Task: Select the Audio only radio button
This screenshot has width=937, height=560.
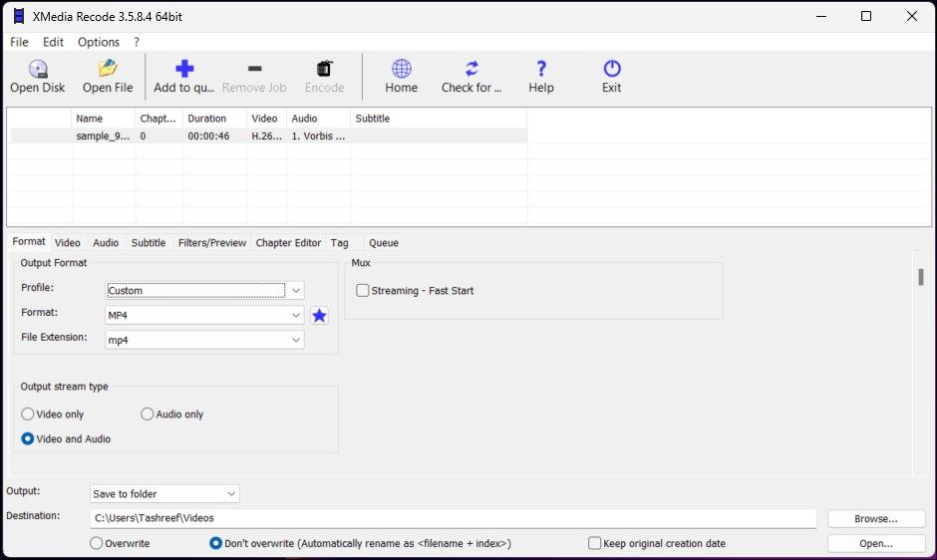Action: click(148, 415)
